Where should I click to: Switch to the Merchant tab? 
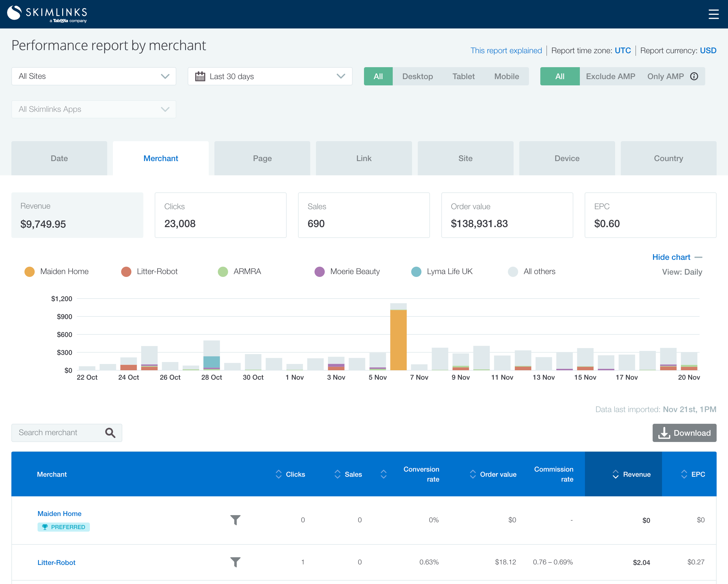(161, 158)
